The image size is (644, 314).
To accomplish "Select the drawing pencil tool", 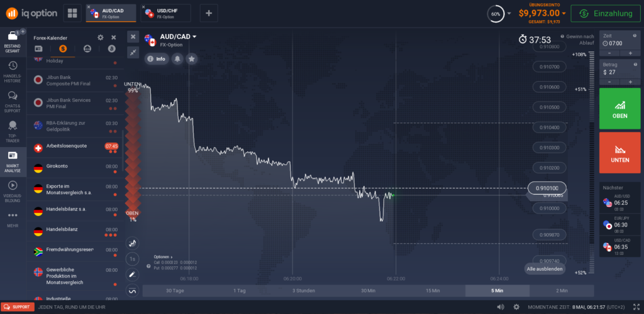I will click(132, 274).
